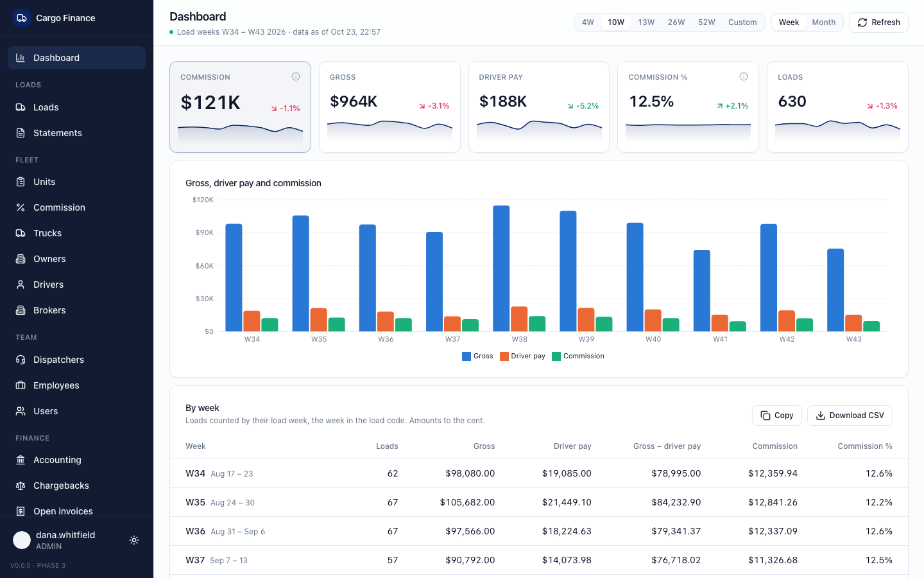The width and height of the screenshot is (924, 578).
Task: Click the Loads truck icon in sidebar
Action: (x=21, y=107)
